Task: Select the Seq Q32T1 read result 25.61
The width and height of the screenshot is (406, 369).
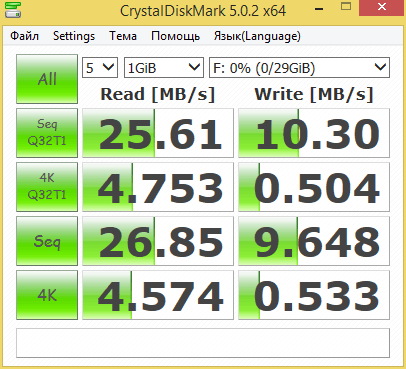Action: (x=158, y=133)
